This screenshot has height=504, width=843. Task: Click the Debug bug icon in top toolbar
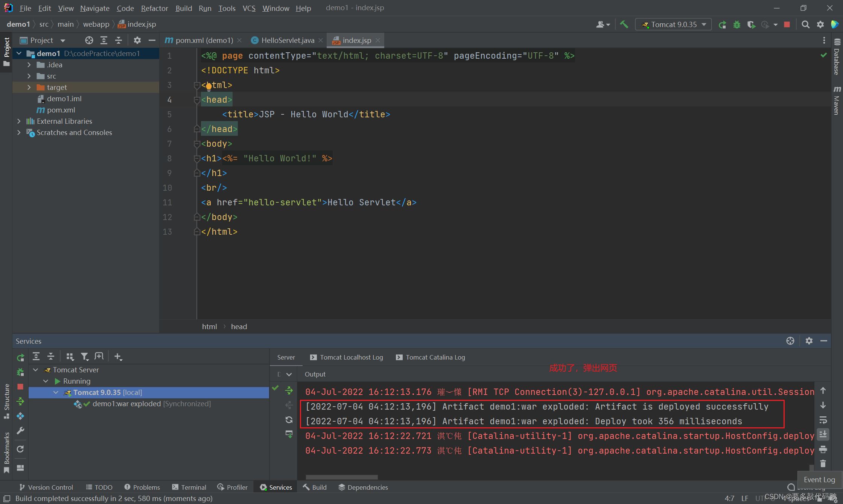(736, 24)
